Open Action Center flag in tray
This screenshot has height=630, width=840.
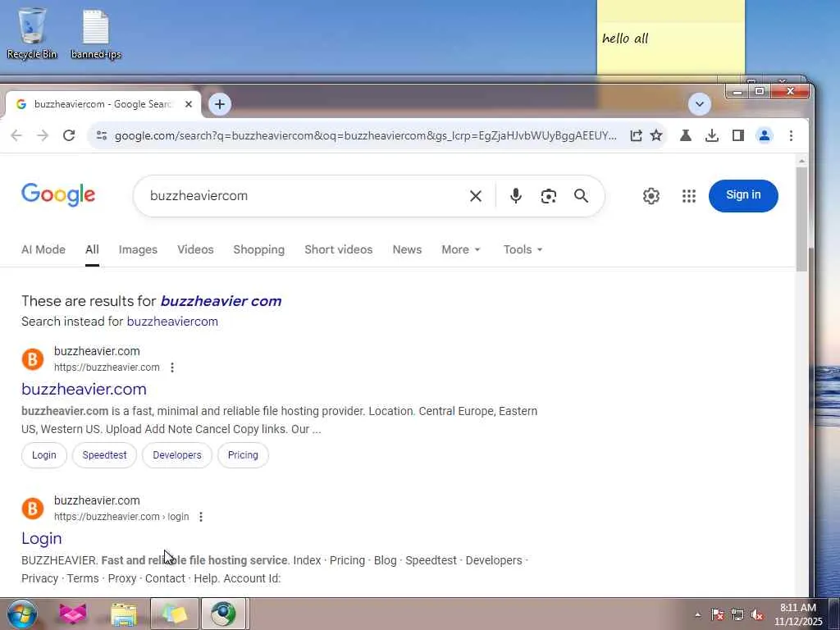pos(718,614)
